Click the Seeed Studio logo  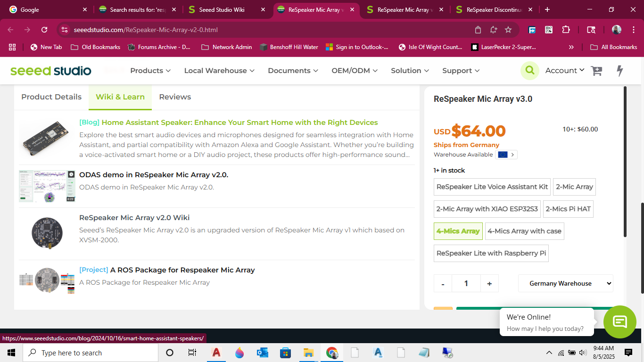[x=51, y=71]
